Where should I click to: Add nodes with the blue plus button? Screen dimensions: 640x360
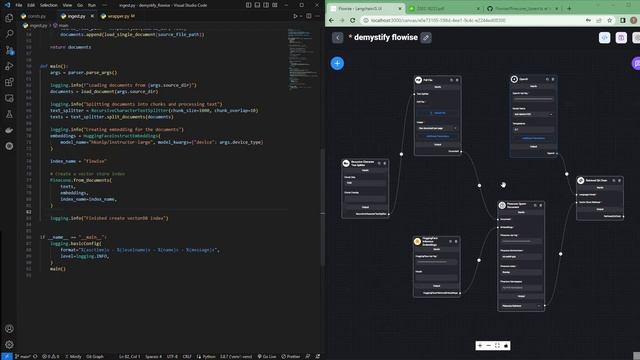337,63
